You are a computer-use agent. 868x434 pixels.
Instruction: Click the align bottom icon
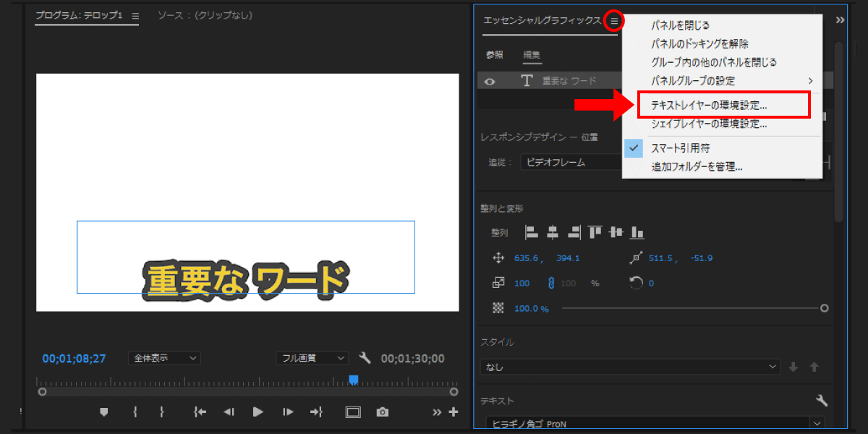click(637, 232)
